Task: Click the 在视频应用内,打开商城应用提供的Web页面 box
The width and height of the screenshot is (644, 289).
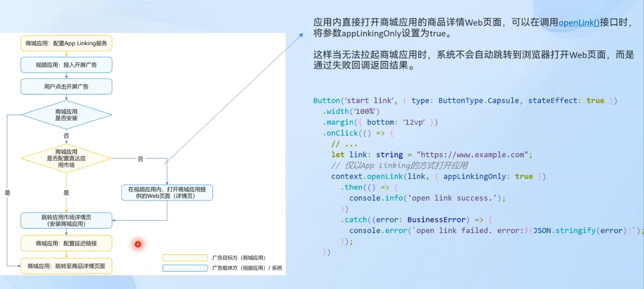Action: pyautogui.click(x=167, y=193)
